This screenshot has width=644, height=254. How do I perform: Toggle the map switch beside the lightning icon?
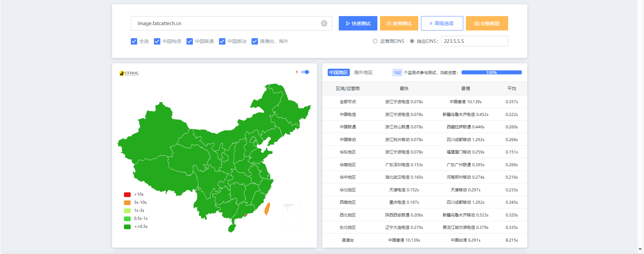305,72
